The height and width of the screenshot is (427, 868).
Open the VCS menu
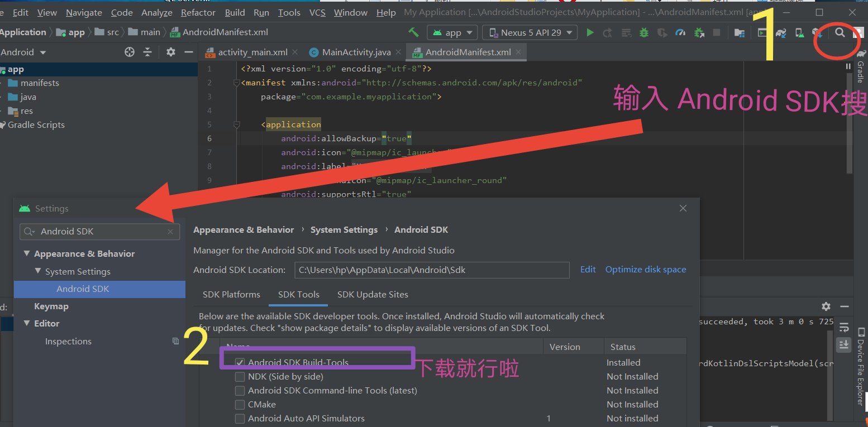317,12
